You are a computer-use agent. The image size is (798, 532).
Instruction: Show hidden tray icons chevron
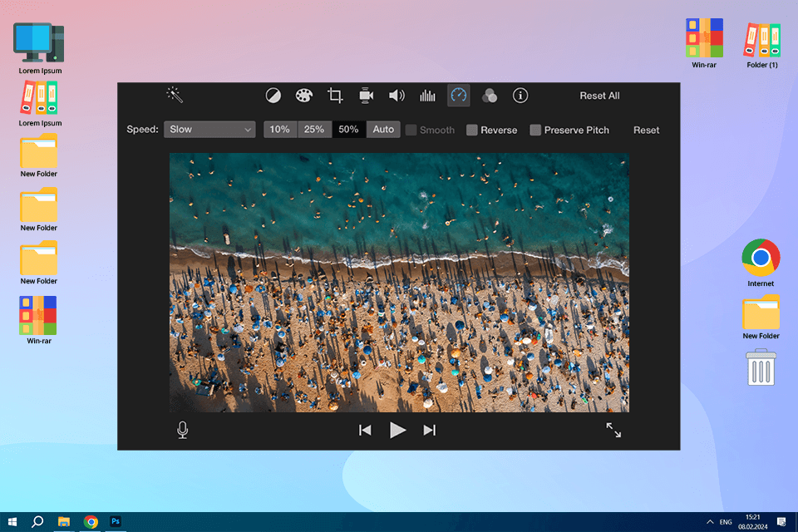(x=710, y=522)
